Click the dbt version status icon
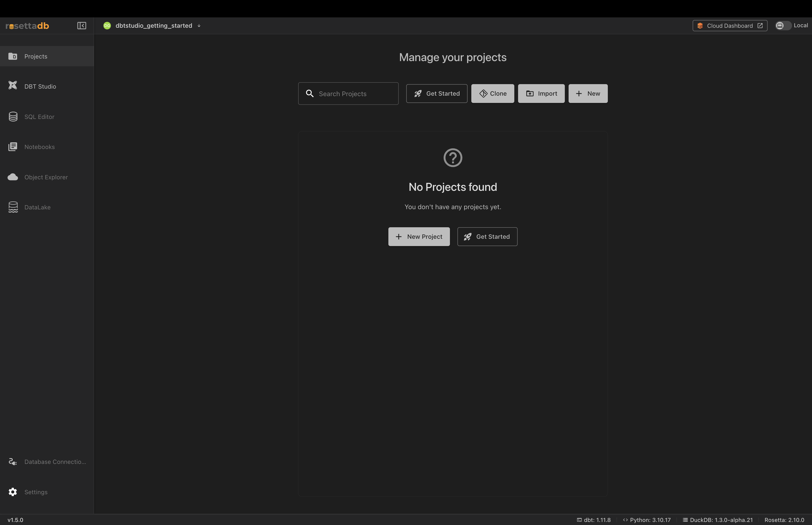 pos(579,520)
